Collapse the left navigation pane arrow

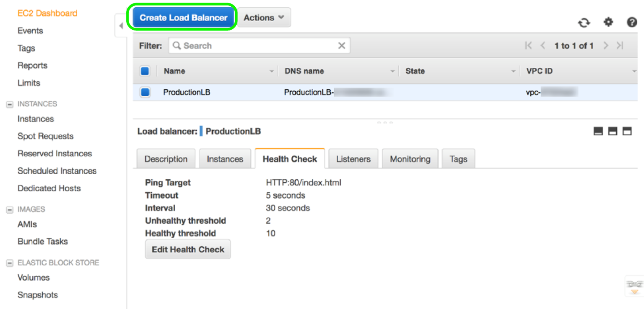point(121,25)
